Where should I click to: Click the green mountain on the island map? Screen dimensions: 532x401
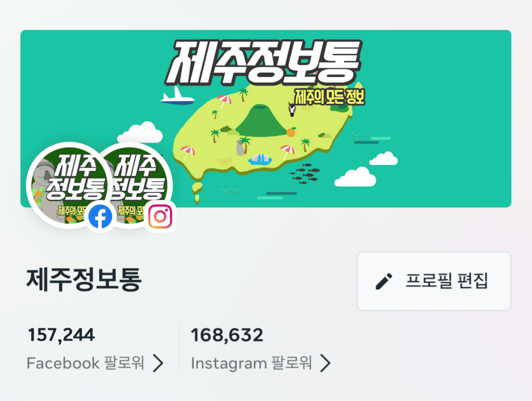pos(261,120)
